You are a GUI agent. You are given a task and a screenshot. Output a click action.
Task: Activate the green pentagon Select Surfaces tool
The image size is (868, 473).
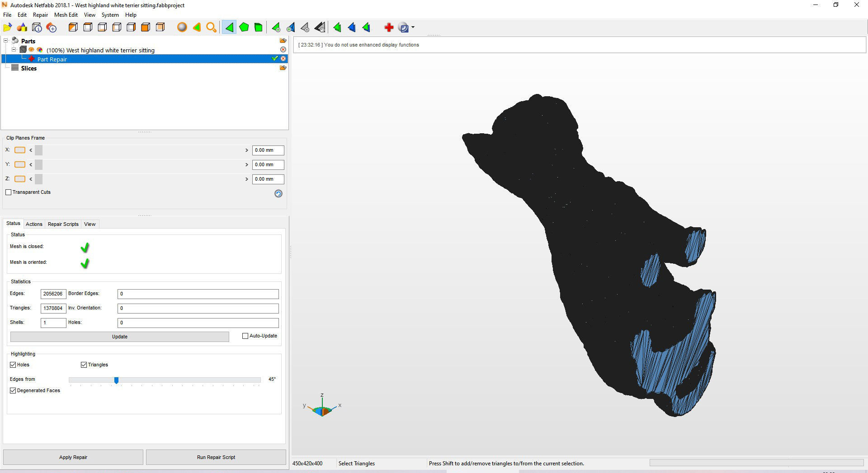pos(244,28)
